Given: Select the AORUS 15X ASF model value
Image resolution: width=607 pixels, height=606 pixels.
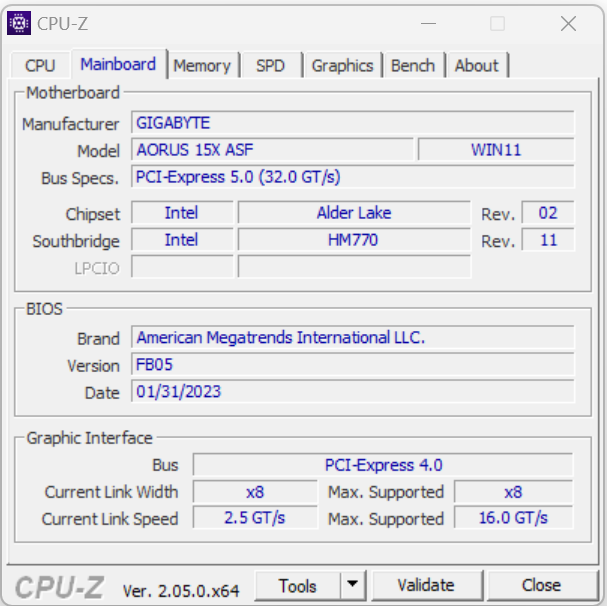Looking at the screenshot, I should pos(272,149).
